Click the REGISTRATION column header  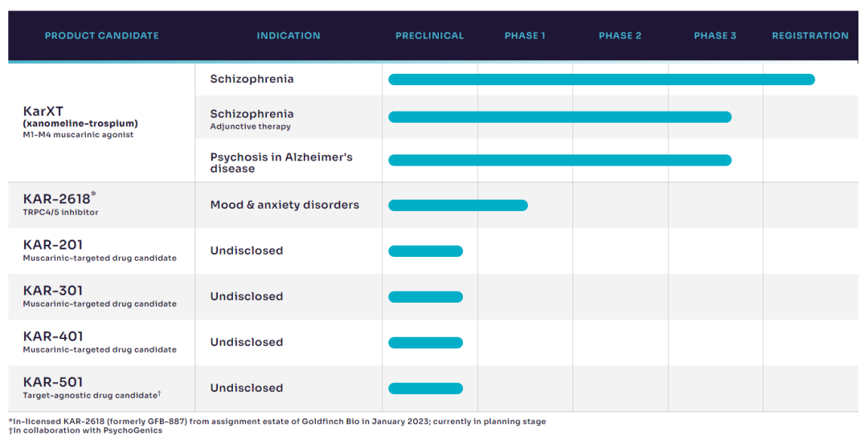click(809, 35)
